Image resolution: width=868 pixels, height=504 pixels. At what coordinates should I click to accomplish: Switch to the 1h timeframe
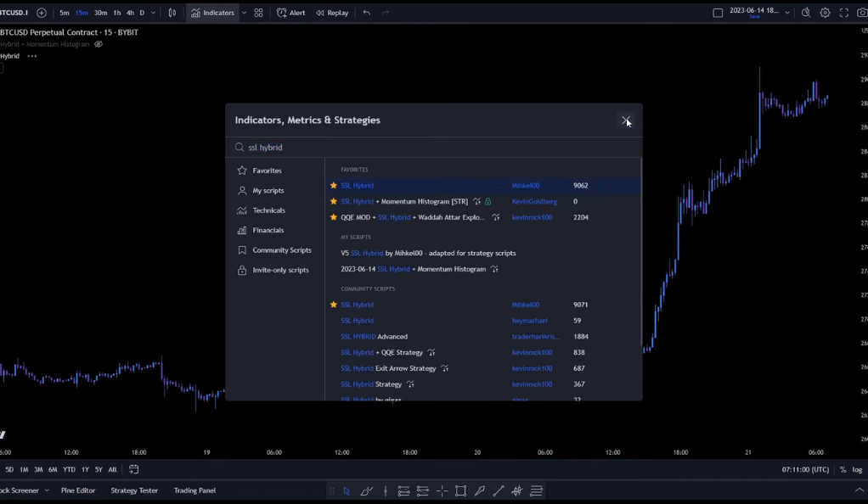pos(117,12)
